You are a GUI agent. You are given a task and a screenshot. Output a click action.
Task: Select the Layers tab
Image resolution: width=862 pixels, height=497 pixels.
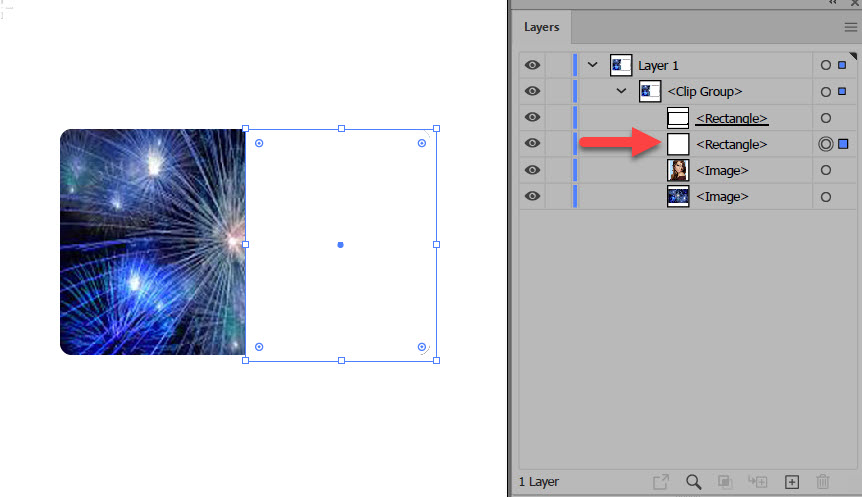click(541, 27)
